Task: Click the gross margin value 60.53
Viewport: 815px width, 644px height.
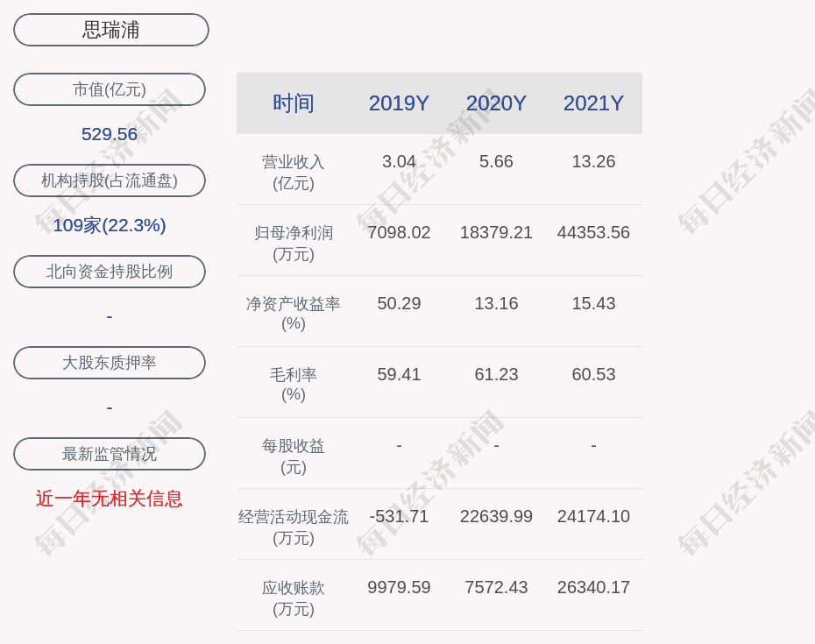Action: tap(593, 374)
